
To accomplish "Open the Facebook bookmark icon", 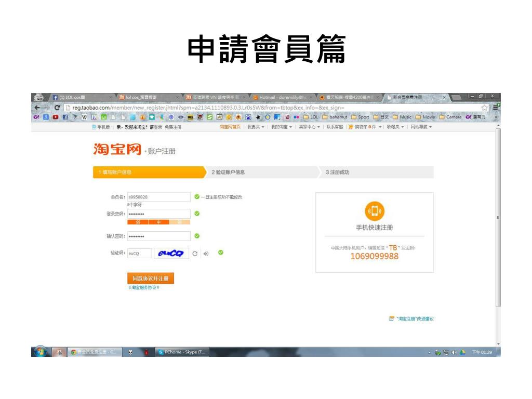I will [x=65, y=117].
